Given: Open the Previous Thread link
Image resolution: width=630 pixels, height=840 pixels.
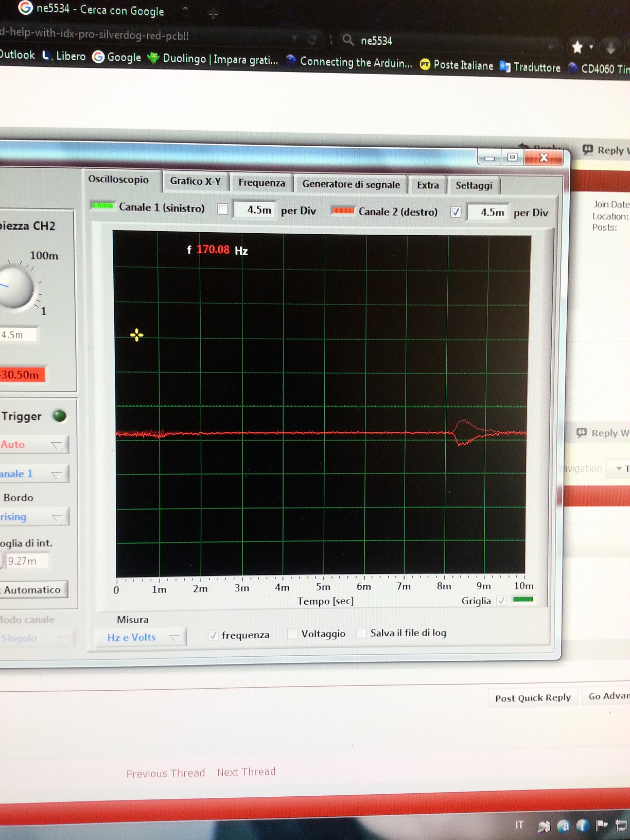Looking at the screenshot, I should pyautogui.click(x=166, y=773).
